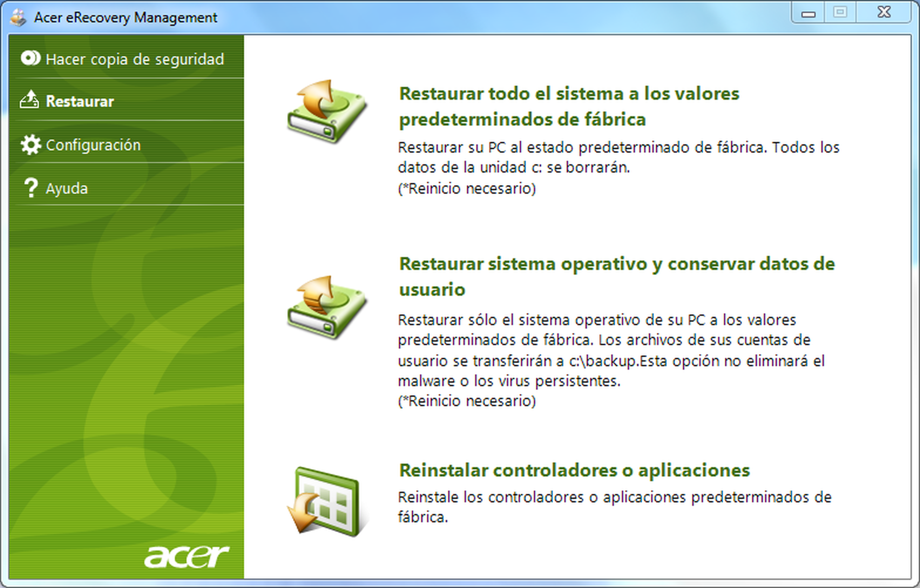Click the keep-user-data restore drive icon
Screen dimensions: 920x588
coord(327,308)
